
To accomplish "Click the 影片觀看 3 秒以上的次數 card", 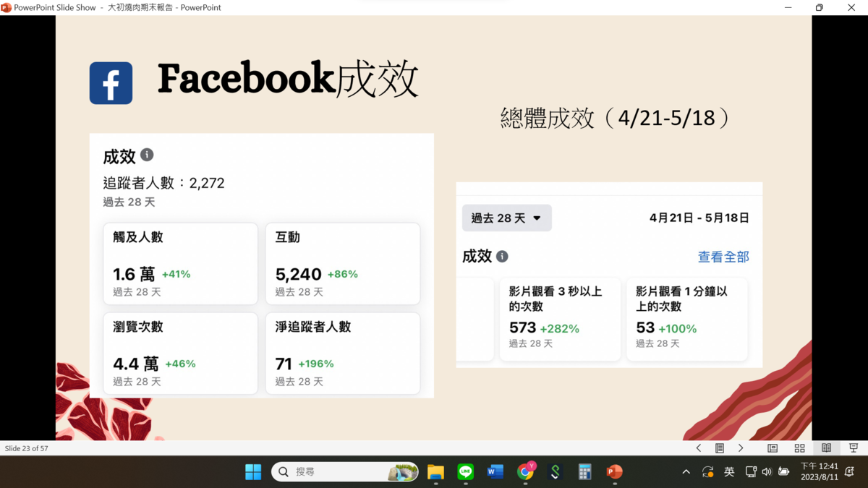I will pyautogui.click(x=560, y=319).
